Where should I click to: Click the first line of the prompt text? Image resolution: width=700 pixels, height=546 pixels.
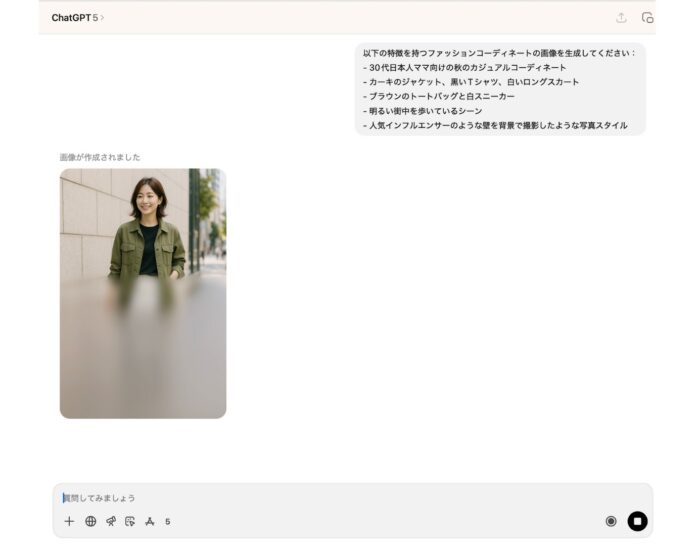[499, 53]
